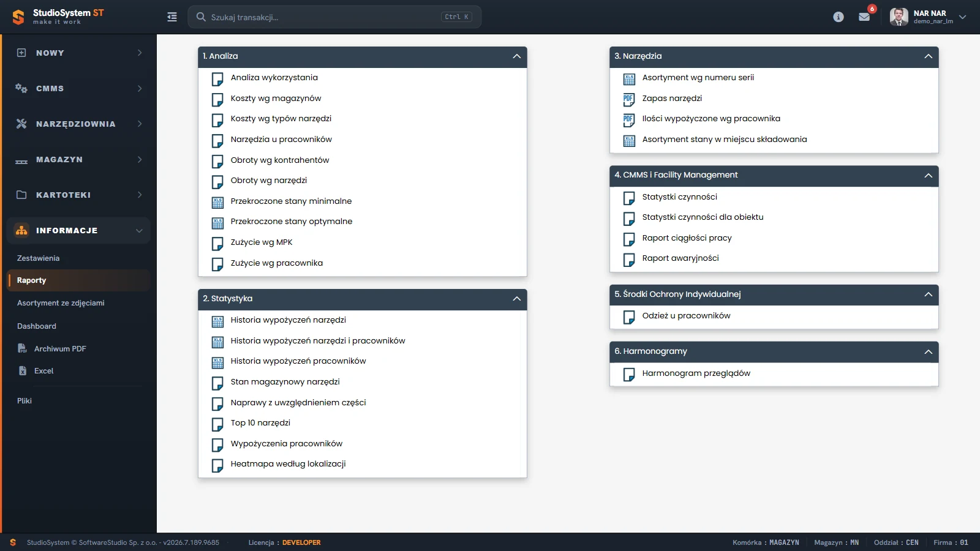Collapse the 6. Harmonogramy panel
The width and height of the screenshot is (980, 551).
coord(929,351)
